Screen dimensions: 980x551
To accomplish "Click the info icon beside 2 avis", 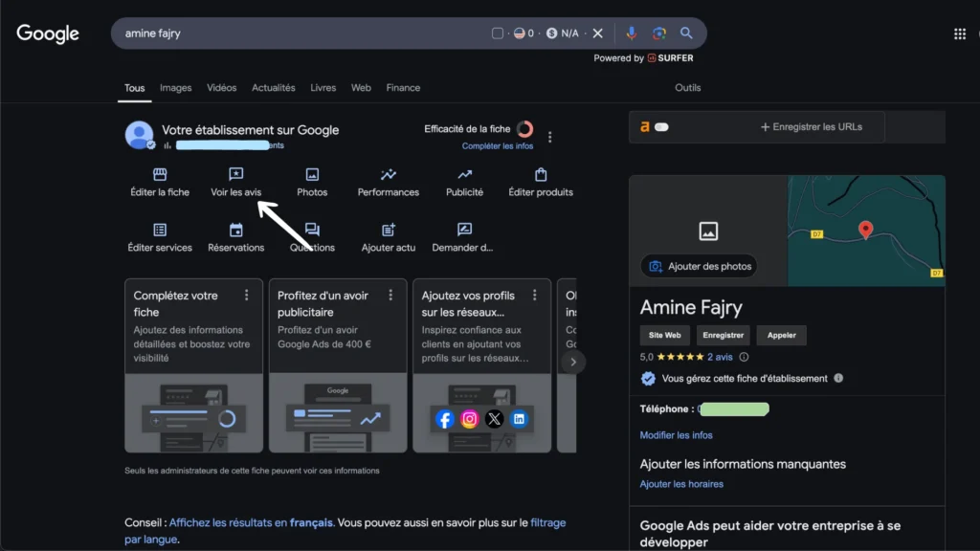I will (x=744, y=357).
